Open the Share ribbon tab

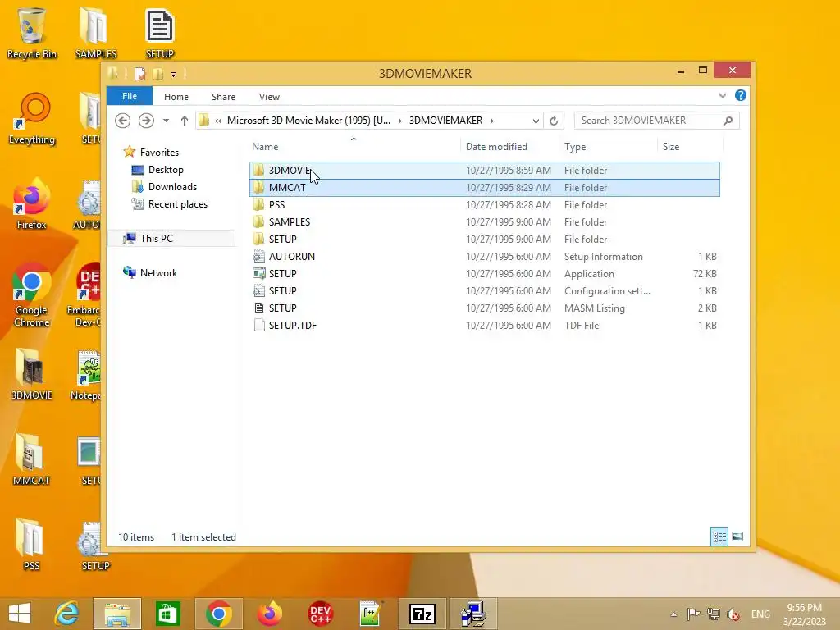click(x=223, y=97)
